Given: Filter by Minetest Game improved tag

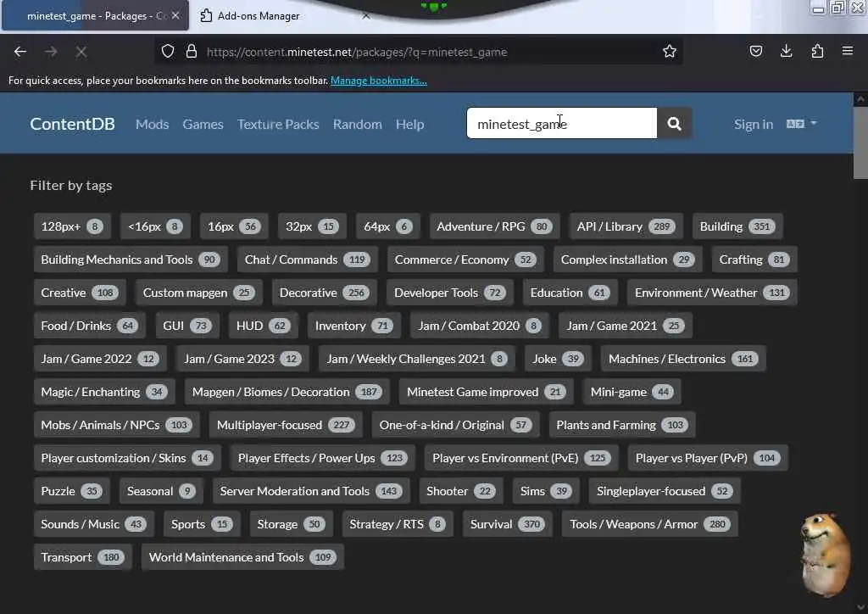Looking at the screenshot, I should (487, 392).
